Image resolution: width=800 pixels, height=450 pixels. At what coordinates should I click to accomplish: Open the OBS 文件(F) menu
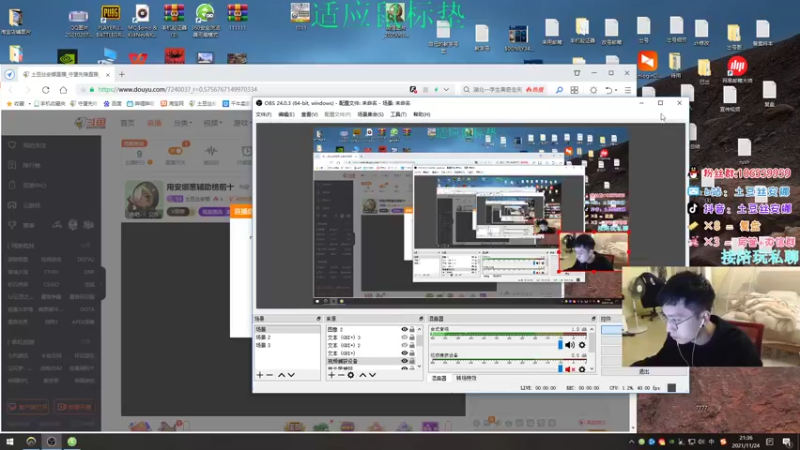click(263, 114)
